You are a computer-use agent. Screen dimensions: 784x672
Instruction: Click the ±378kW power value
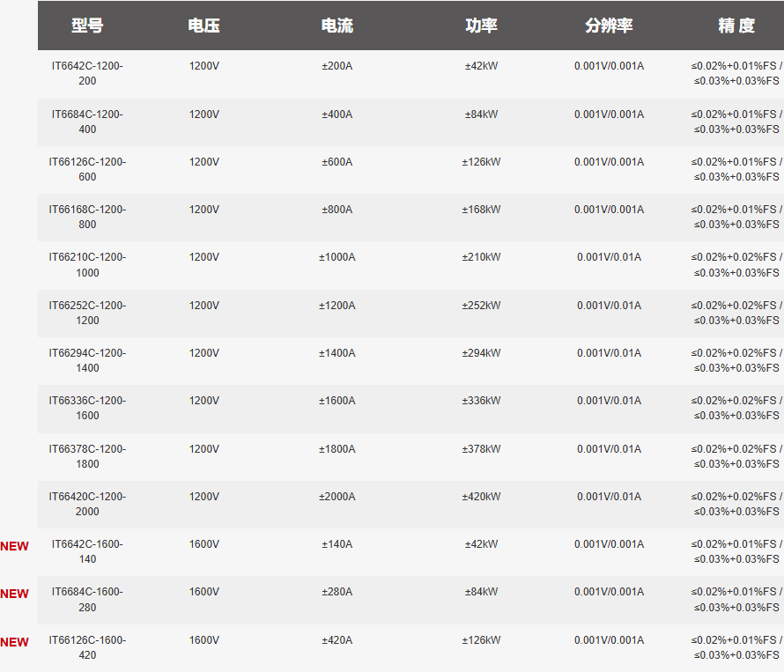(481, 449)
